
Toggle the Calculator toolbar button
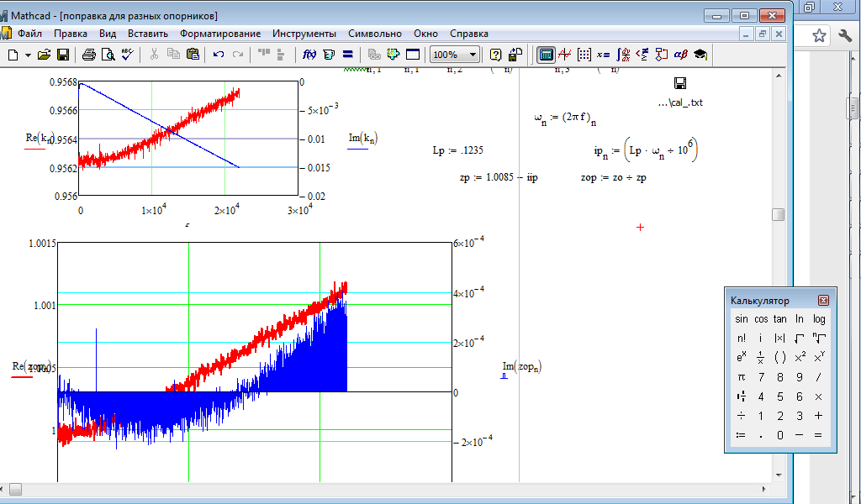pos(546,55)
